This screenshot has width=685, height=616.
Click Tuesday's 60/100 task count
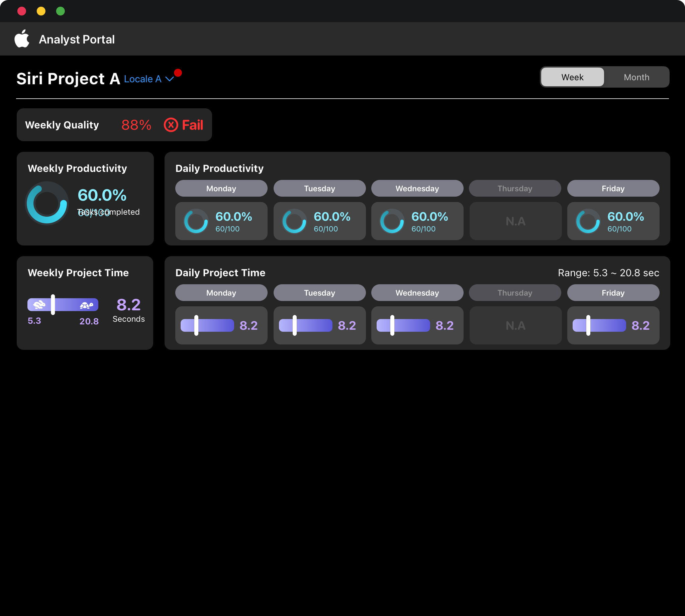(326, 229)
